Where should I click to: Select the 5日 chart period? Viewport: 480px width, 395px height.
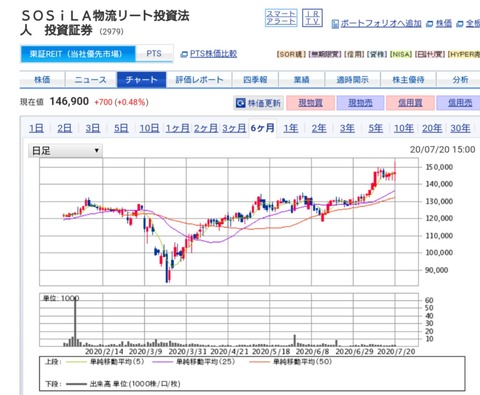(121, 128)
